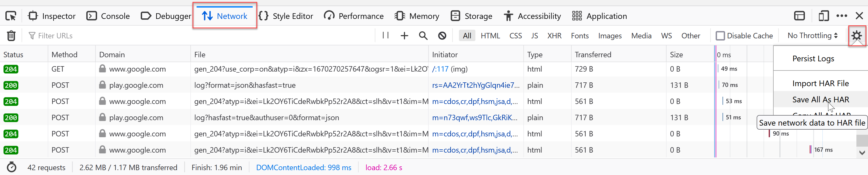
Task: Sort by Type column header
Action: click(x=547, y=55)
